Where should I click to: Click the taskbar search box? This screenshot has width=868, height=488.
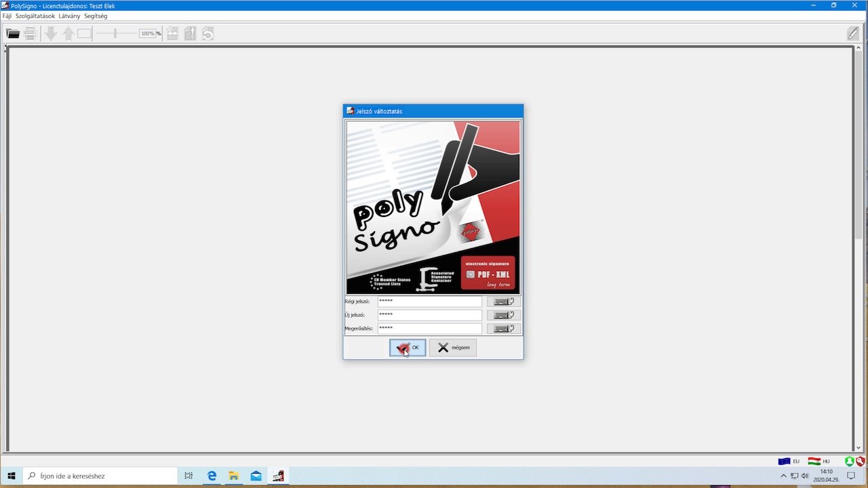(100, 476)
